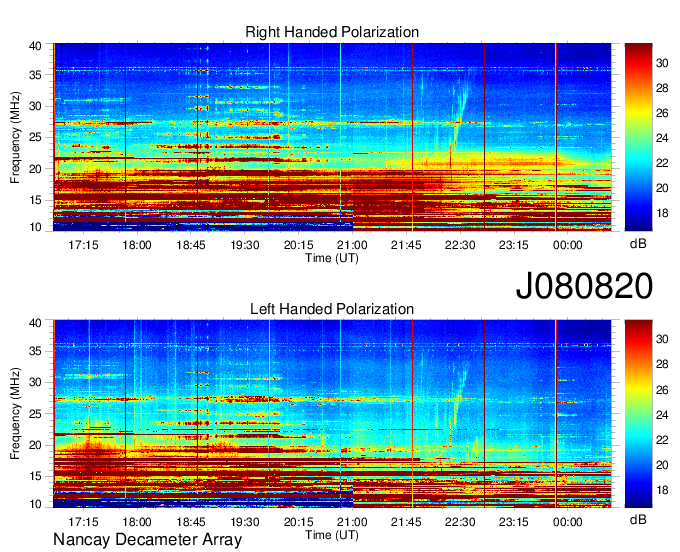Click "20" frequency tick of Left Handed plot
The width and height of the screenshot is (680, 552).
(x=35, y=445)
